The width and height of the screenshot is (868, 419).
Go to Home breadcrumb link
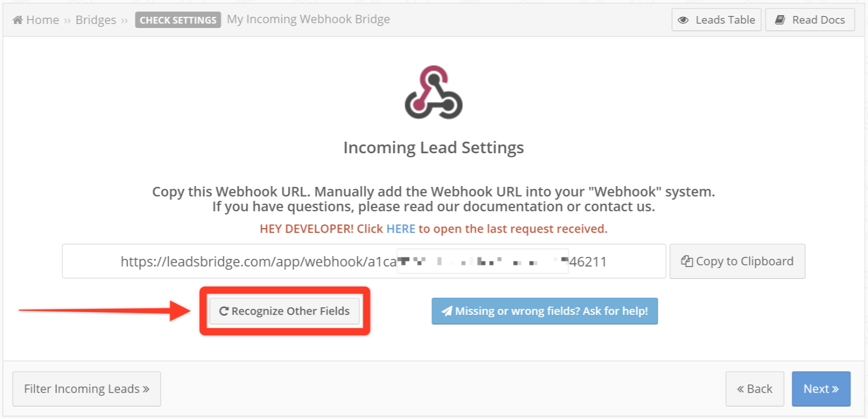(43, 20)
